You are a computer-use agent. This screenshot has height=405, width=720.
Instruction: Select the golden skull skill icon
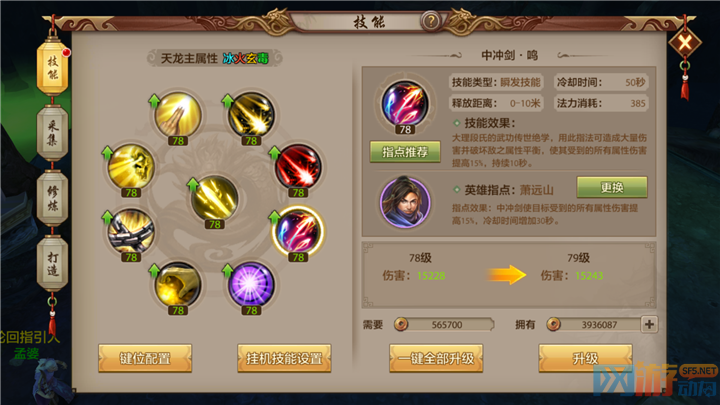coord(131,166)
